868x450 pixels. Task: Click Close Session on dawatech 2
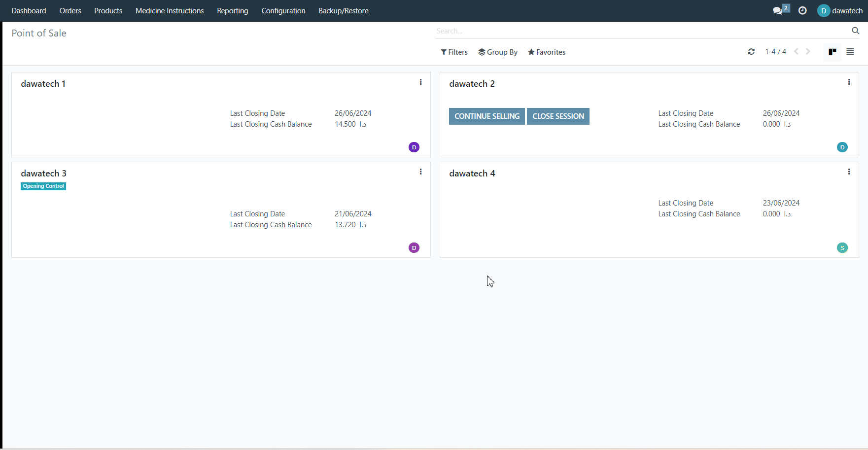[558, 116]
